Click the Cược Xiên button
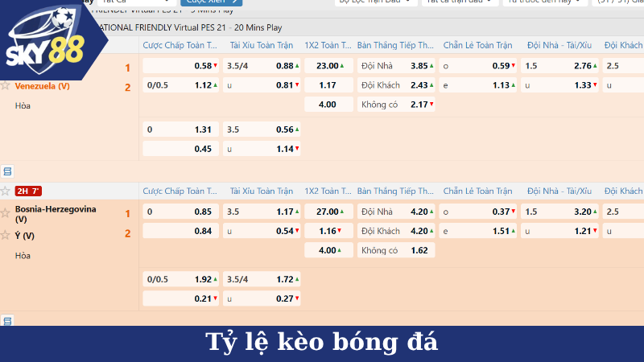The image size is (644, 362). coord(212,2)
